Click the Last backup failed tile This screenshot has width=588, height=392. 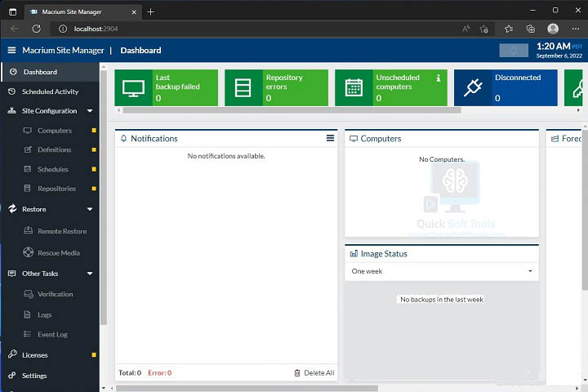pyautogui.click(x=166, y=87)
